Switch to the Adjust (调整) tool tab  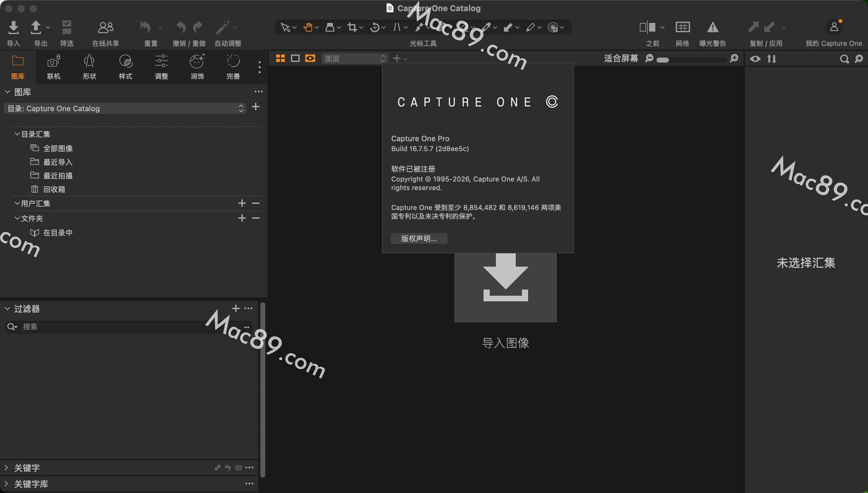click(161, 66)
